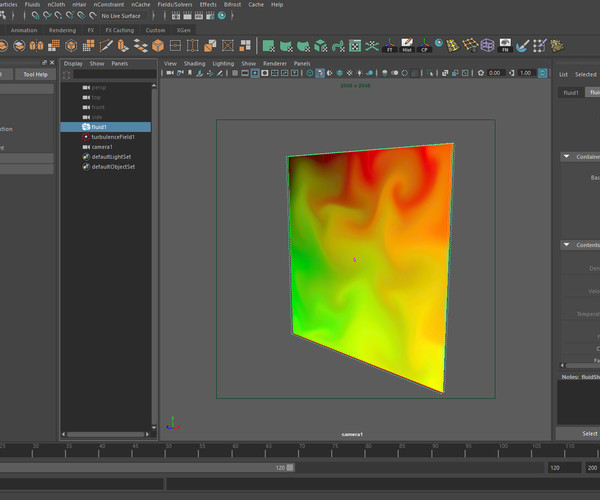Viewport: 600px width, 500px height.
Task: Expand the status line section after the magnets
Action: [x=153, y=16]
